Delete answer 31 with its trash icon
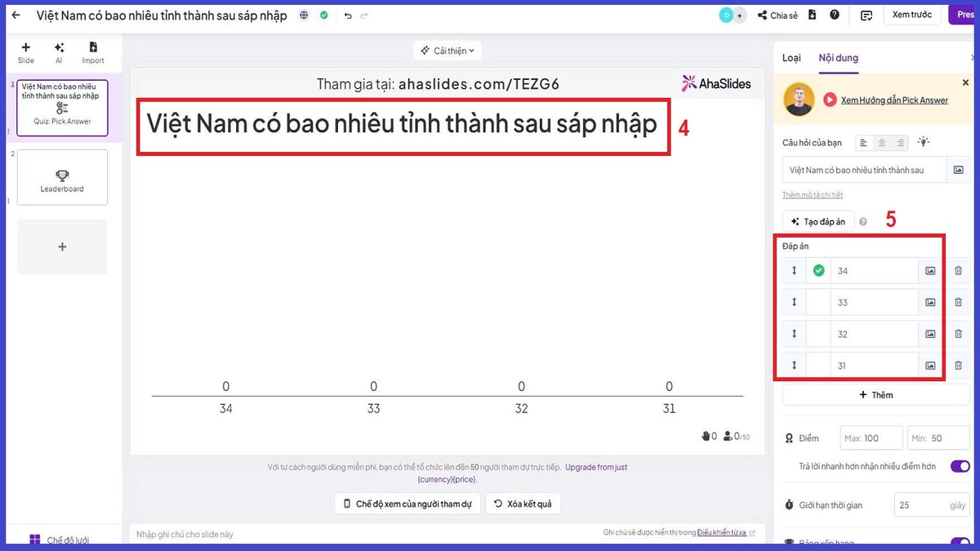 [x=959, y=366]
